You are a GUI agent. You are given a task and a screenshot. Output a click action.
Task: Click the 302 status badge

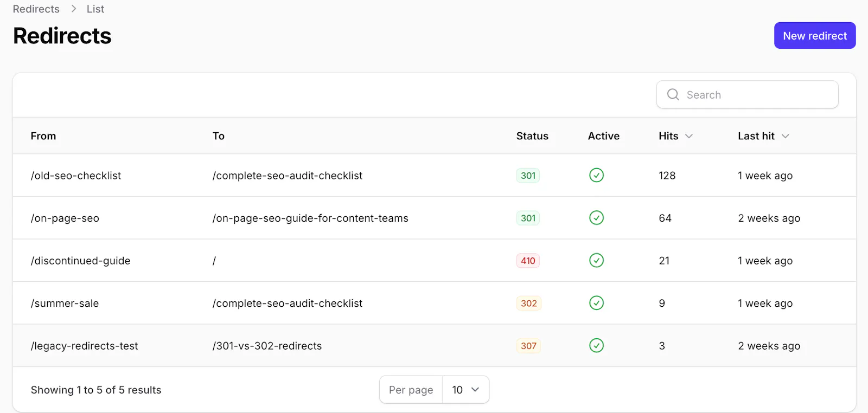tap(528, 304)
